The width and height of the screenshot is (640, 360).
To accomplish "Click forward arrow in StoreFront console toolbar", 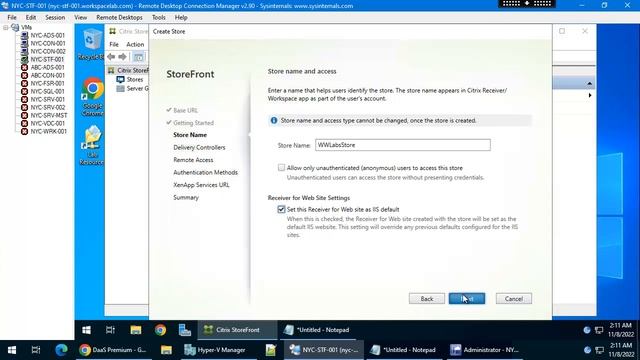I will tap(122, 57).
